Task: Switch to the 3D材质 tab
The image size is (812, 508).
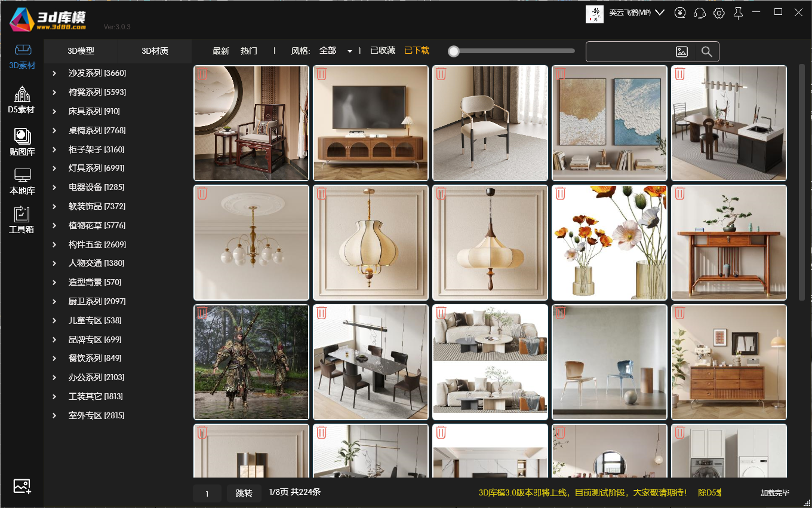Action: [155, 51]
